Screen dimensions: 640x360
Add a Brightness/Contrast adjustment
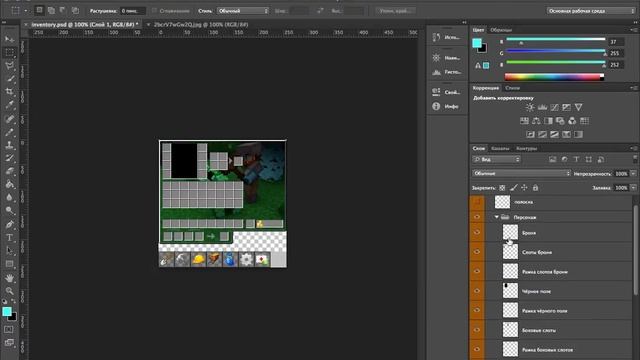click(x=530, y=107)
